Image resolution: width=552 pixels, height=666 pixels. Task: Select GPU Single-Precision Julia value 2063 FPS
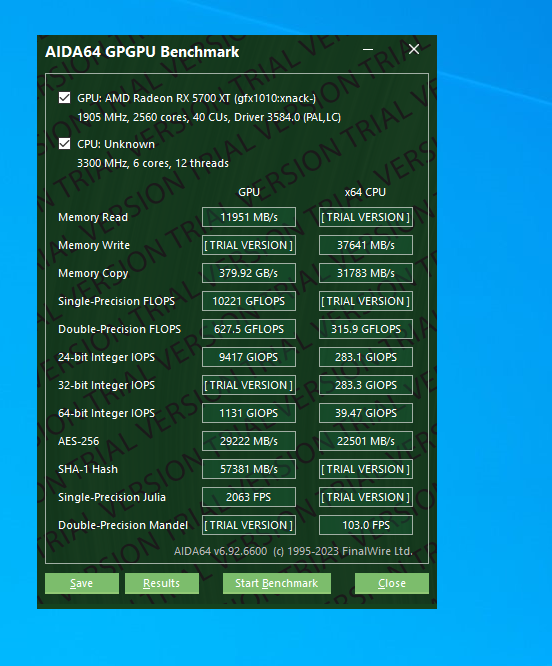(249, 497)
